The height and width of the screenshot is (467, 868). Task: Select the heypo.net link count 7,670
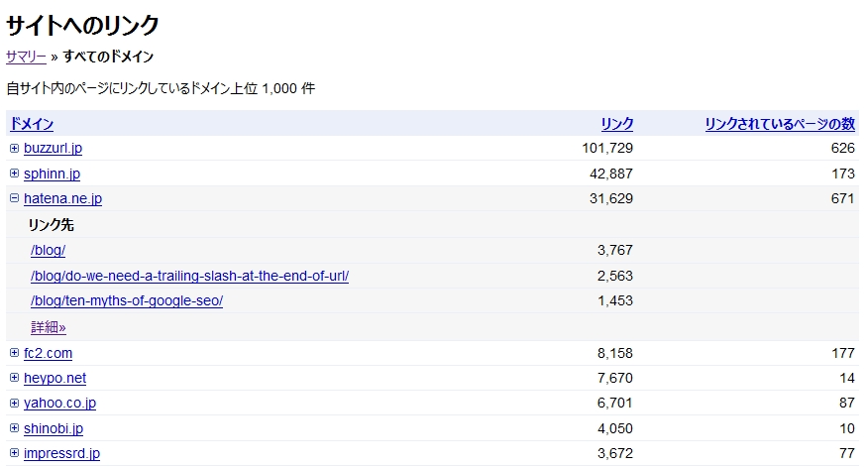615,378
